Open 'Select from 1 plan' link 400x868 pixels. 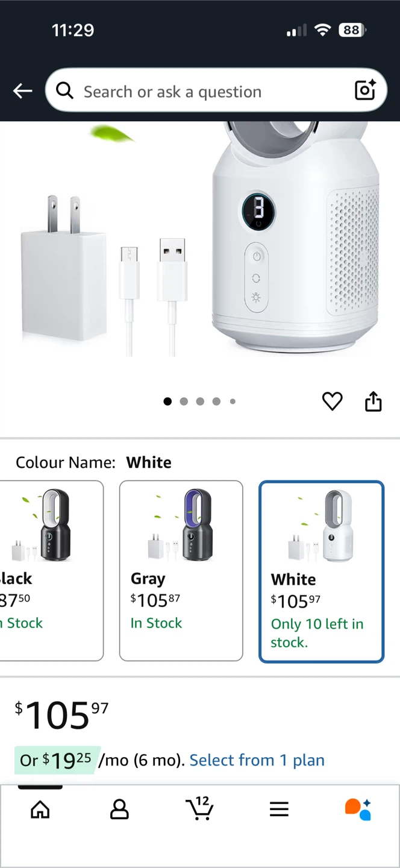(x=257, y=760)
